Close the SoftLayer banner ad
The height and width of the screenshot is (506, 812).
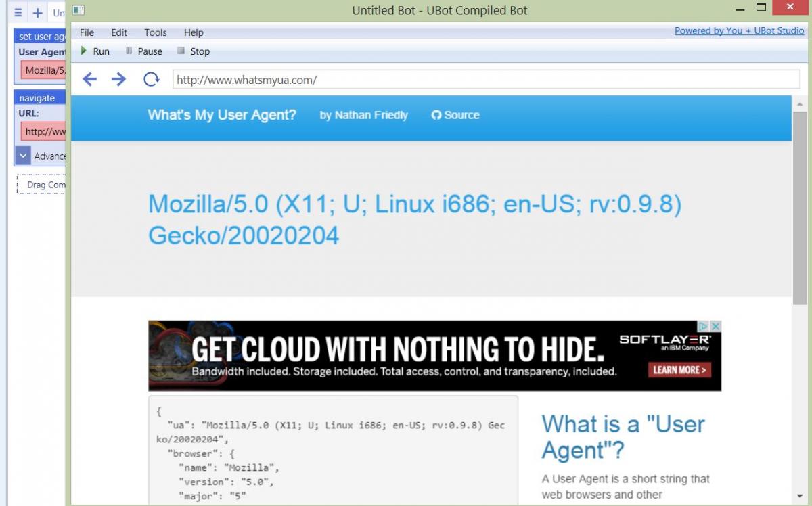[716, 326]
